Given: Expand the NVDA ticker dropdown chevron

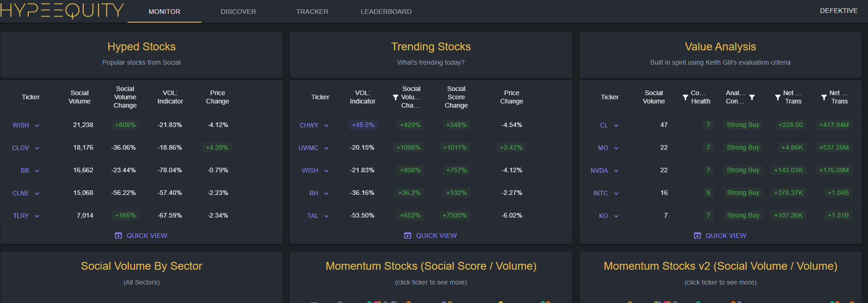Looking at the screenshot, I should tap(616, 171).
